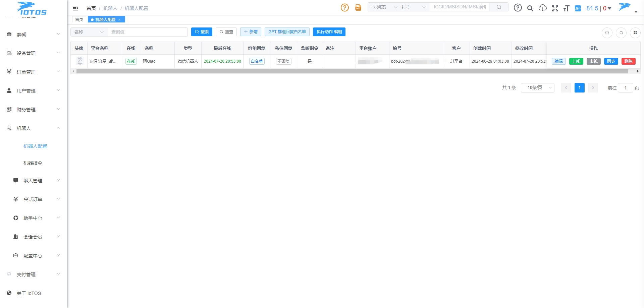Expand the 用户管理 sidebar menu
This screenshot has width=644, height=308.
[34, 90]
